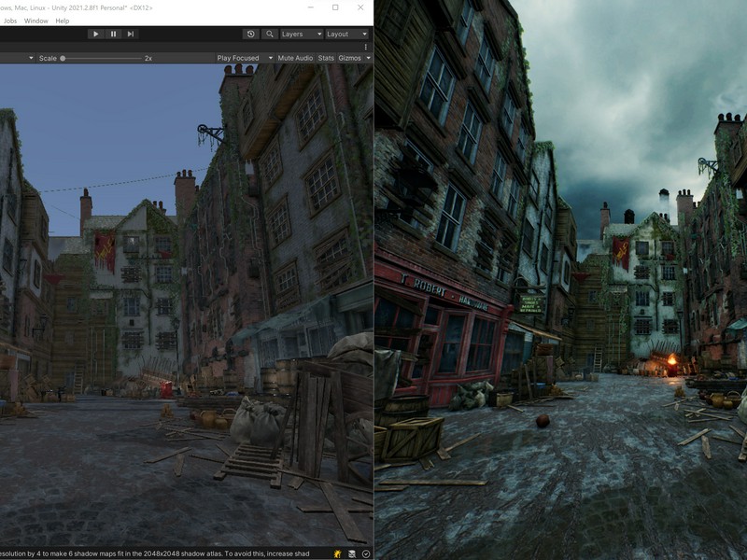Click the Pause button in Unity toolbar

click(x=113, y=34)
